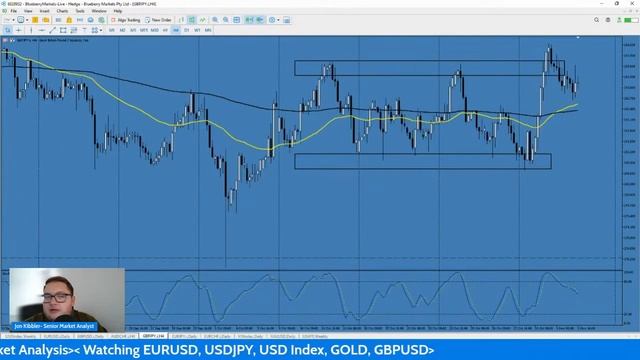The image size is (640, 360).
Task: Select the horizontal line tool
Action: click(42, 30)
